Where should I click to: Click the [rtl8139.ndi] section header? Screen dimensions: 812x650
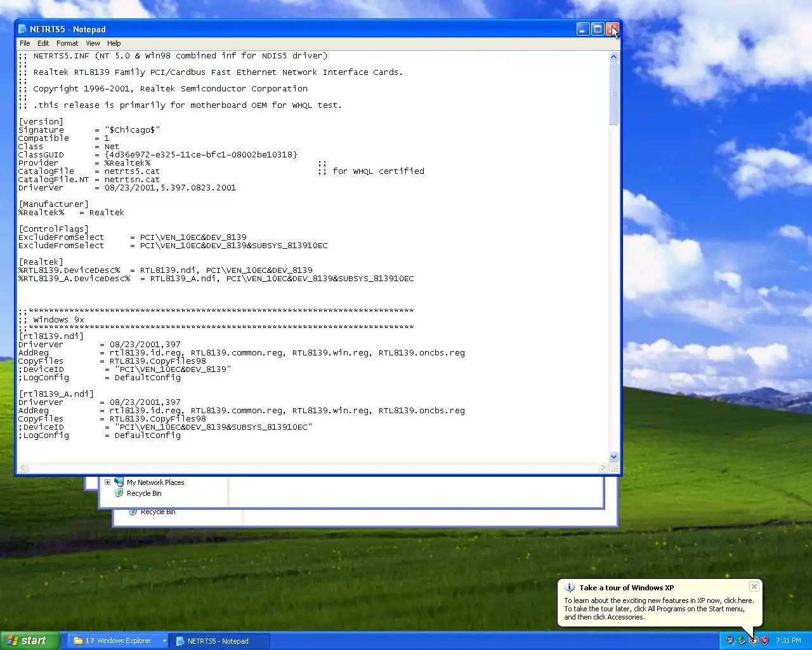(51, 336)
